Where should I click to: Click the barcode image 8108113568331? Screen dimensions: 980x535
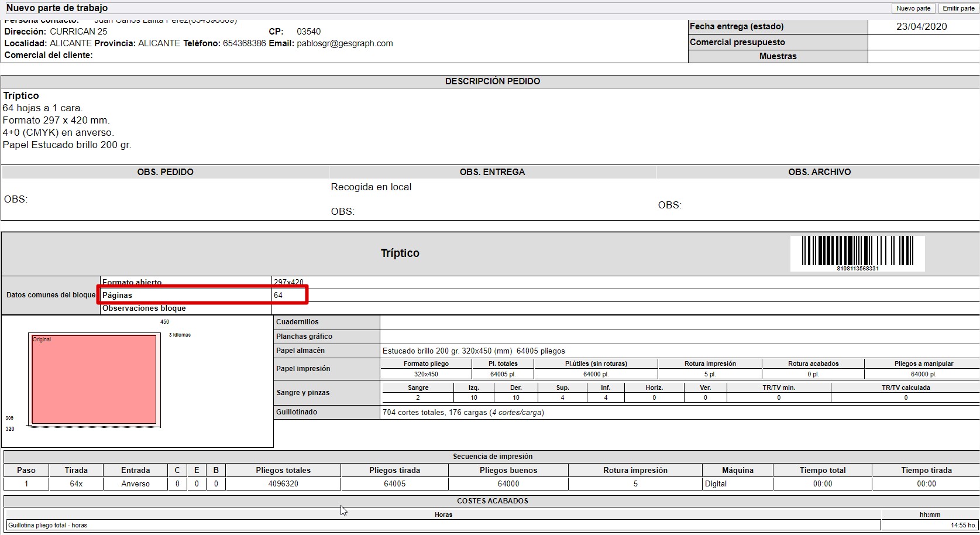click(x=857, y=253)
